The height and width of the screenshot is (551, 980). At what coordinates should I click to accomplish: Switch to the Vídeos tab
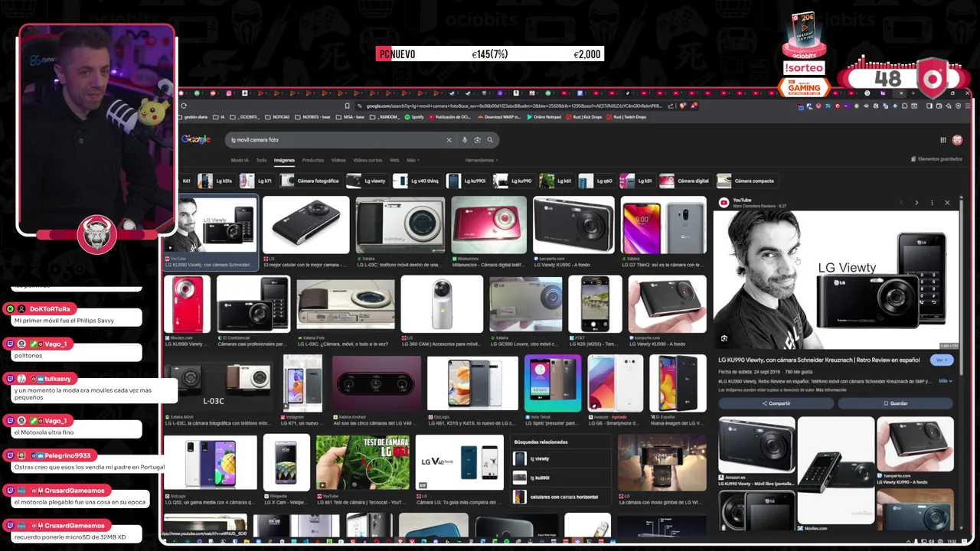coord(338,160)
